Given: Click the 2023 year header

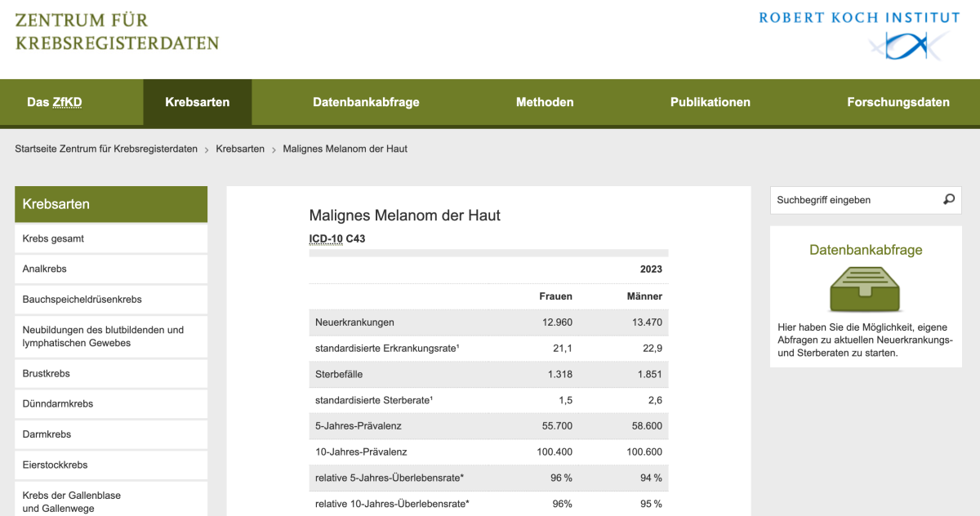Looking at the screenshot, I should point(651,269).
